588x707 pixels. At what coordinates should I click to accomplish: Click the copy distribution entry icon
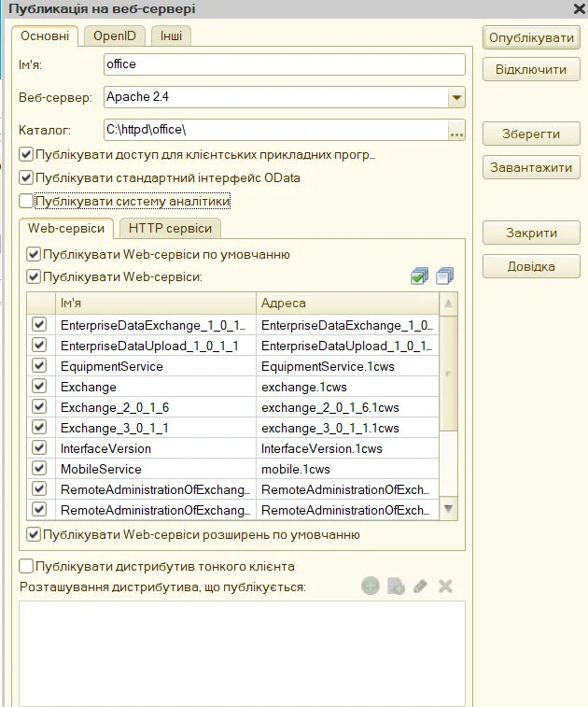click(396, 586)
